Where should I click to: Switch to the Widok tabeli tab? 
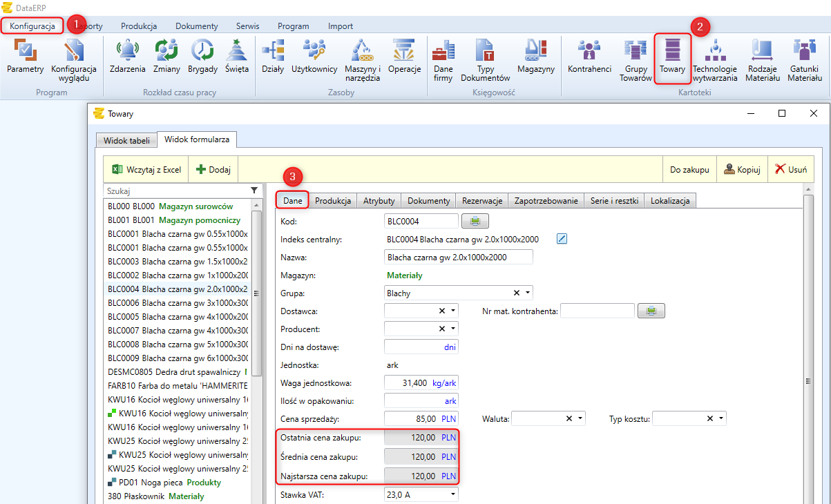[x=126, y=140]
